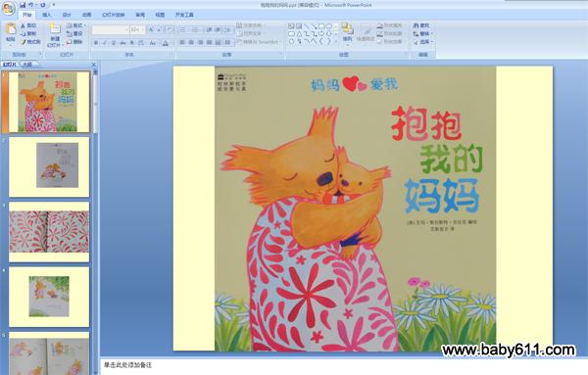
Task: Click the round Office button
Action: coord(8,8)
